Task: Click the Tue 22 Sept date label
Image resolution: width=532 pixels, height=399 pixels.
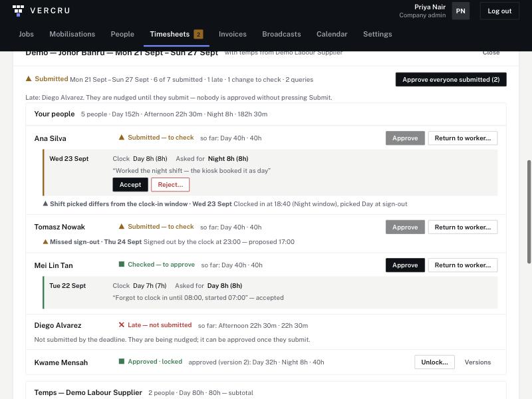Action: (x=68, y=286)
